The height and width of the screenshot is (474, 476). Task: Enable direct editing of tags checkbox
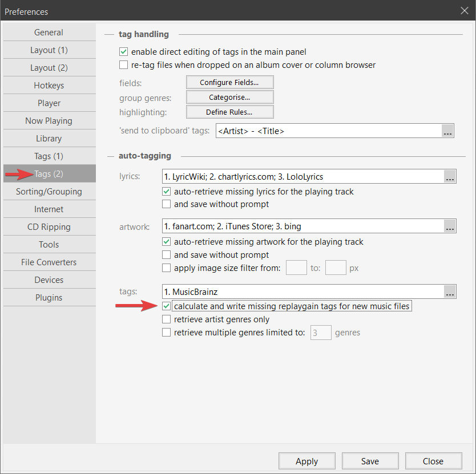click(123, 52)
